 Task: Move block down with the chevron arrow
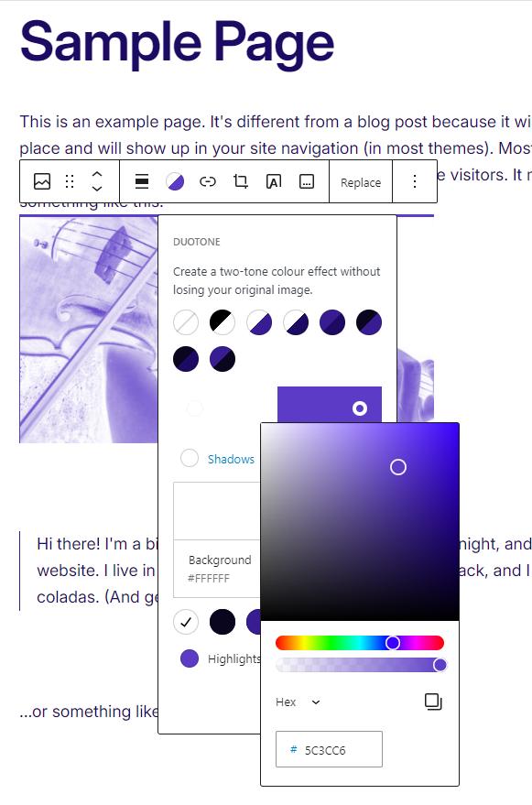[97, 189]
